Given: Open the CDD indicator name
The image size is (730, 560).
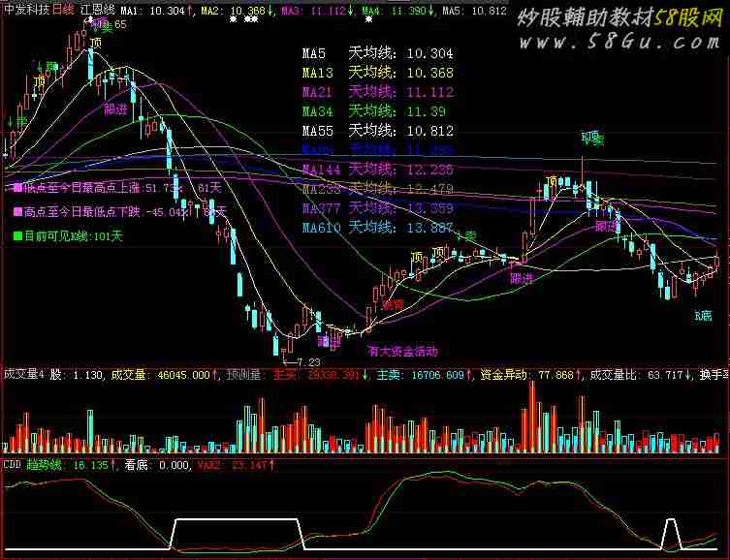Looking at the screenshot, I should [x=13, y=465].
